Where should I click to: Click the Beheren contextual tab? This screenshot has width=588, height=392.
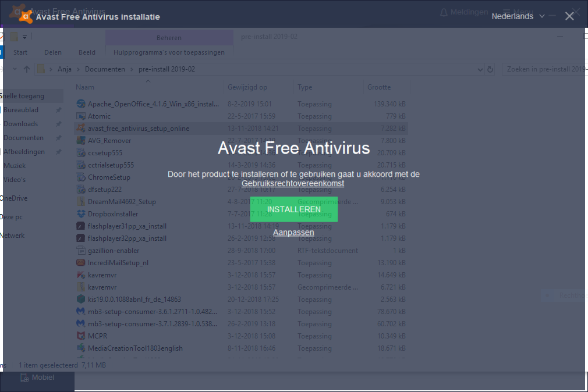[x=169, y=38]
